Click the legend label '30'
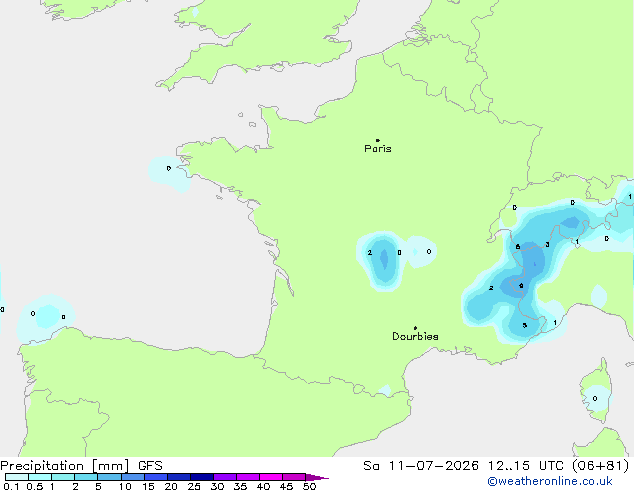This screenshot has width=634, height=490. (217, 486)
